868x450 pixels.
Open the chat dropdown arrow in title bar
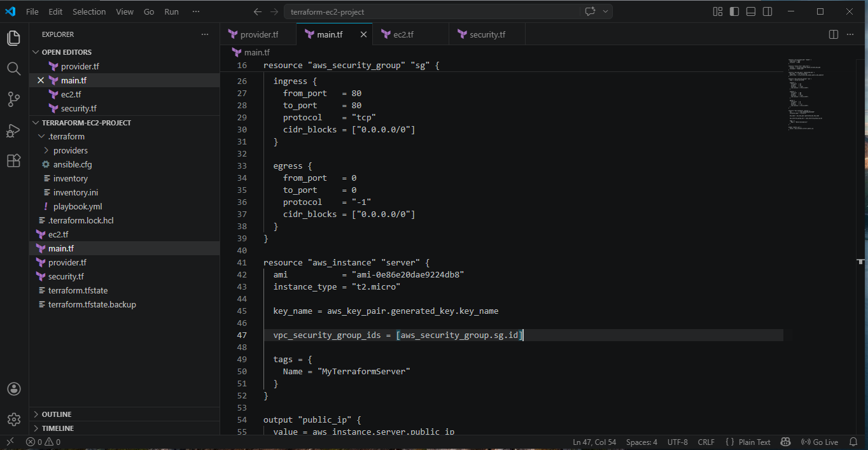[605, 11]
